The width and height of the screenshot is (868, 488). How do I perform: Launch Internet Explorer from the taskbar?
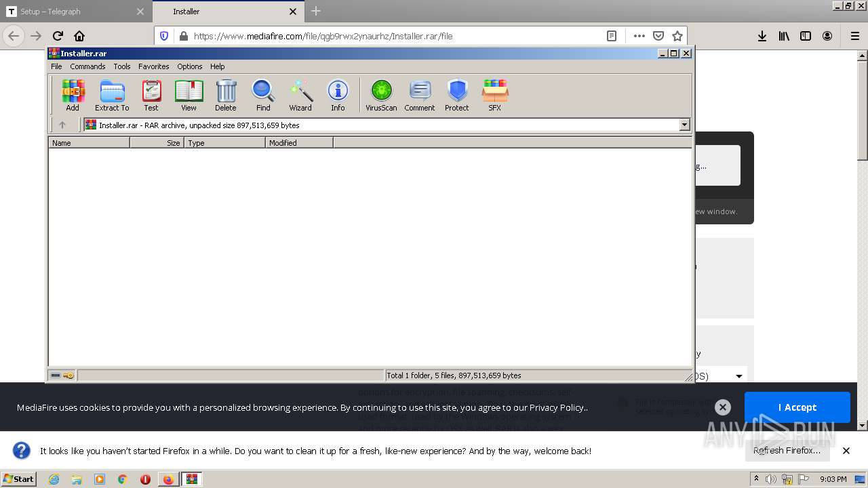[x=54, y=479]
